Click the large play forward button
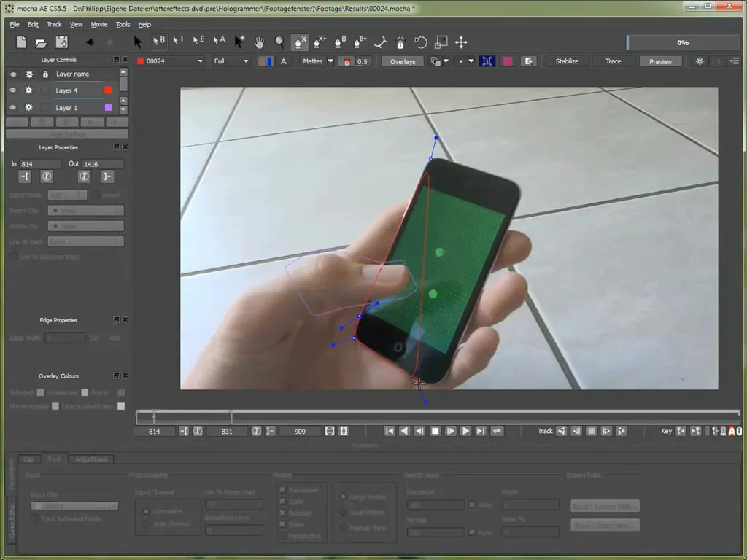Image resolution: width=747 pixels, height=560 pixels. [465, 431]
